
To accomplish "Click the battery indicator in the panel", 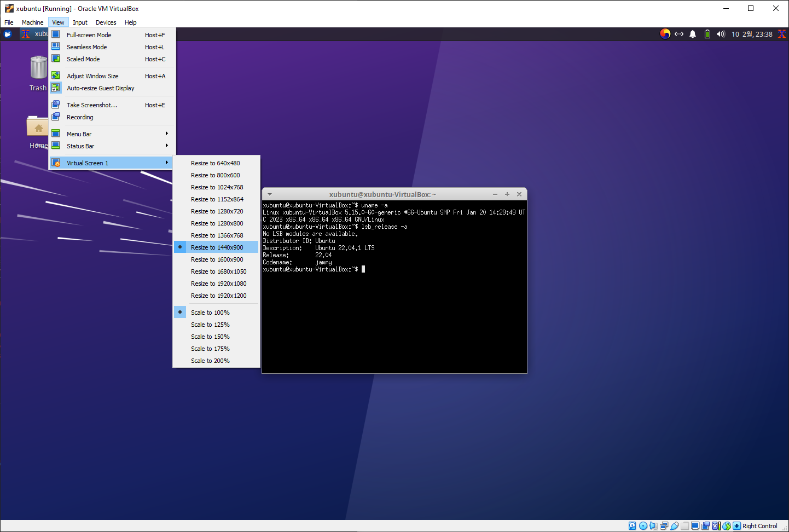I will click(x=707, y=34).
